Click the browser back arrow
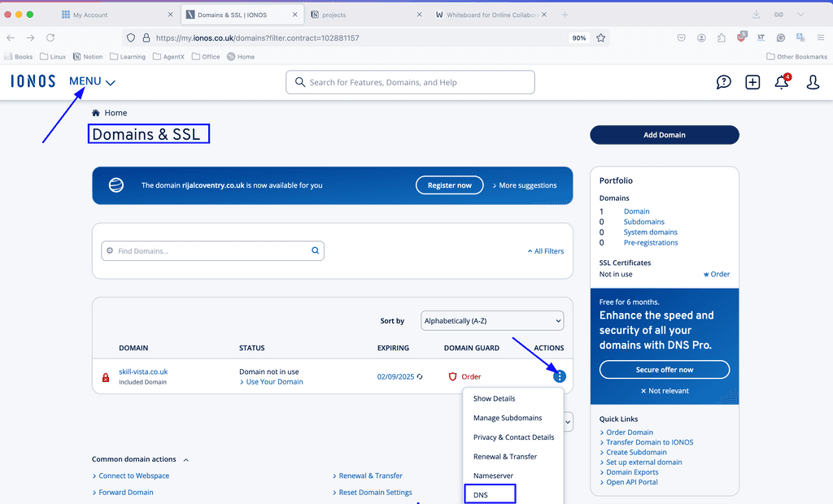This screenshot has width=833, height=504. 11,37
